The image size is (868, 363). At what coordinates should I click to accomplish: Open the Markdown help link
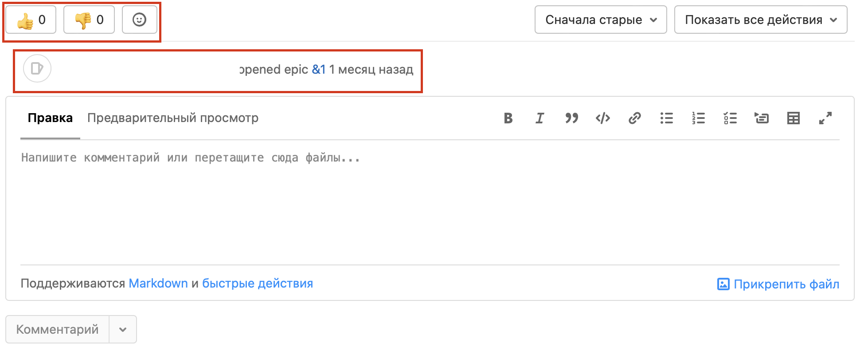[x=158, y=284]
